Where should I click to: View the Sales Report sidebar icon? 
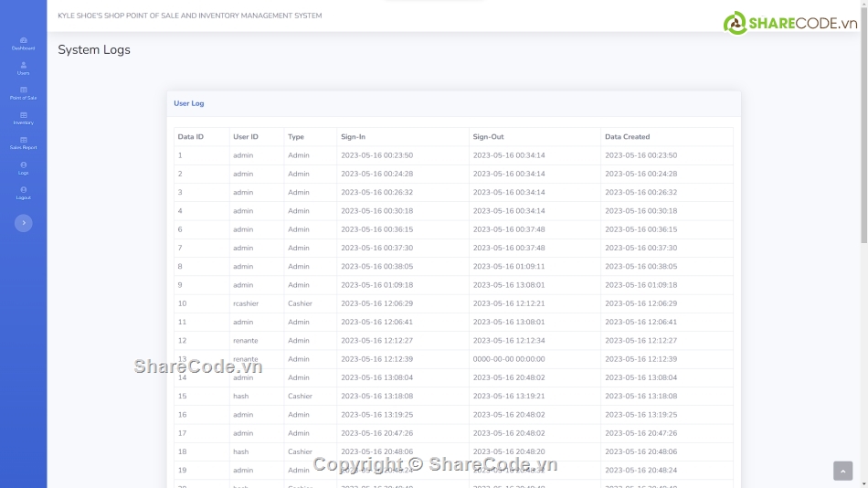(23, 143)
